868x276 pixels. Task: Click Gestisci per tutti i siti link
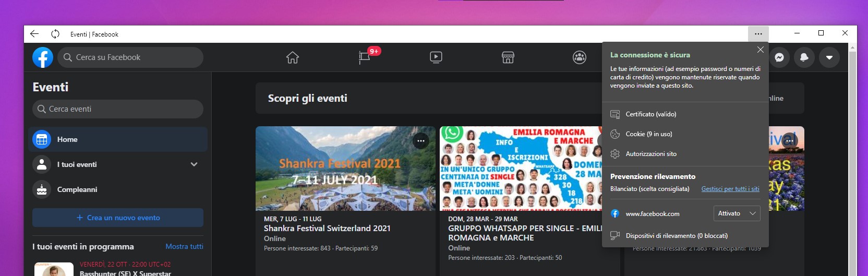pyautogui.click(x=730, y=189)
